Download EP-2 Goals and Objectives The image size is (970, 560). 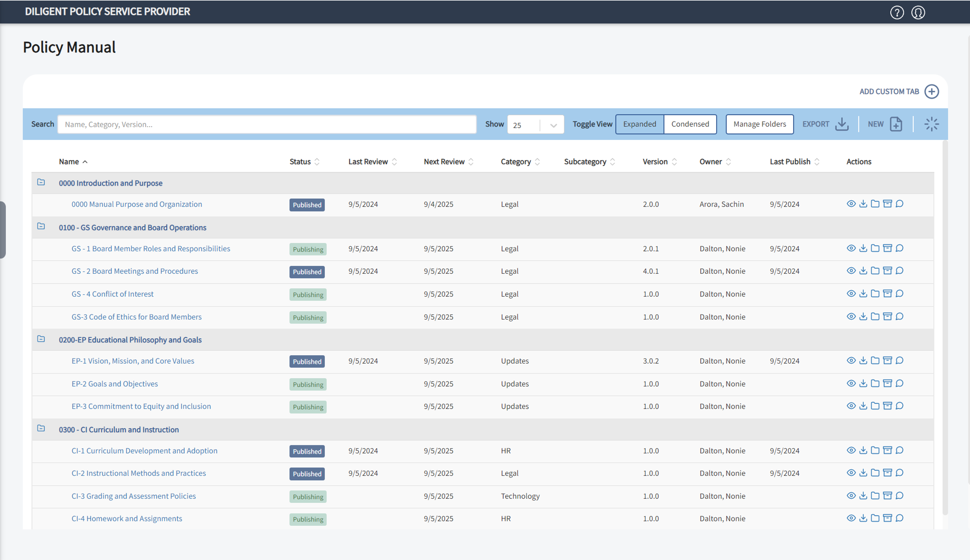[863, 383]
